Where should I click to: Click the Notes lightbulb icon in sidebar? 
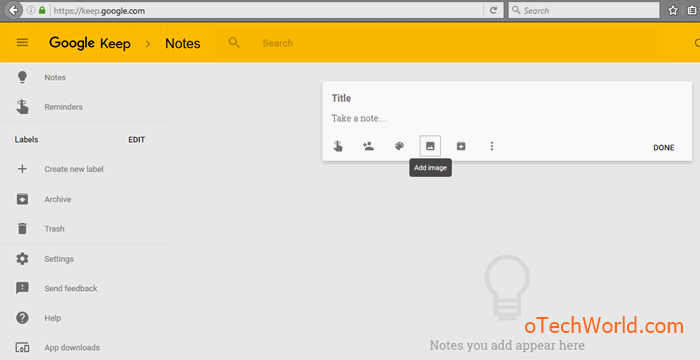tap(22, 77)
